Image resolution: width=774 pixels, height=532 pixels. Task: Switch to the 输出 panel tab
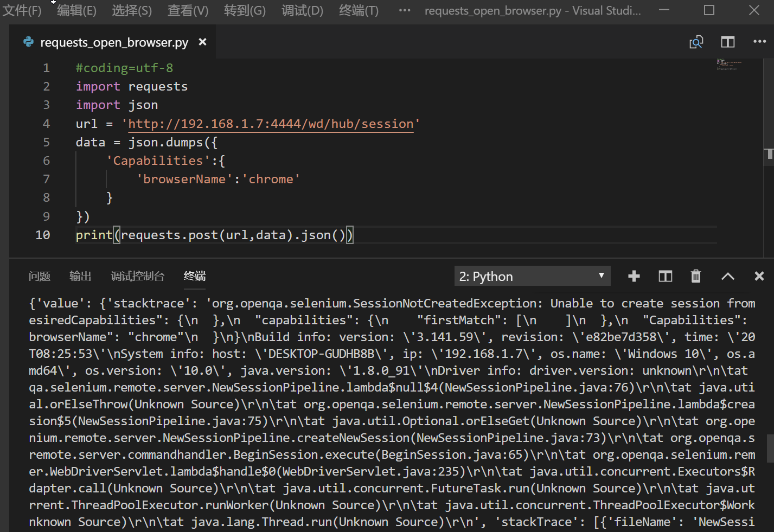pos(80,276)
